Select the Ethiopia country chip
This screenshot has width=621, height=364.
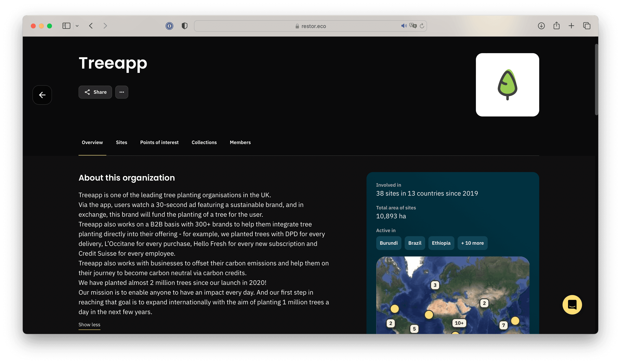point(441,243)
